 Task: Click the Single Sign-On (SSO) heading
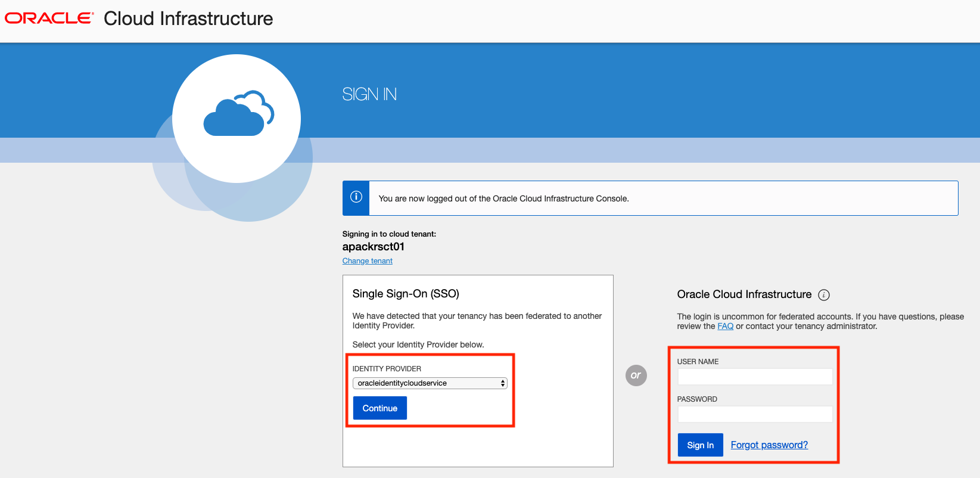[x=406, y=294]
